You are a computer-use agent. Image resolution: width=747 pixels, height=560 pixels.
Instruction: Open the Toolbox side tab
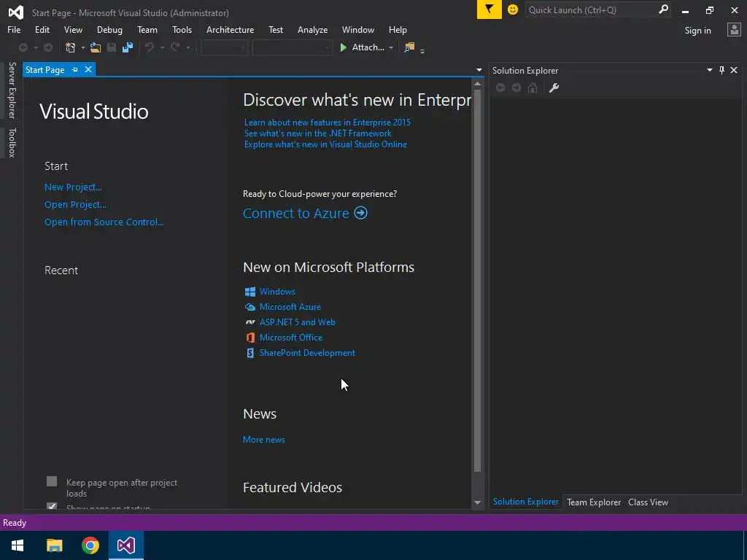(x=12, y=142)
